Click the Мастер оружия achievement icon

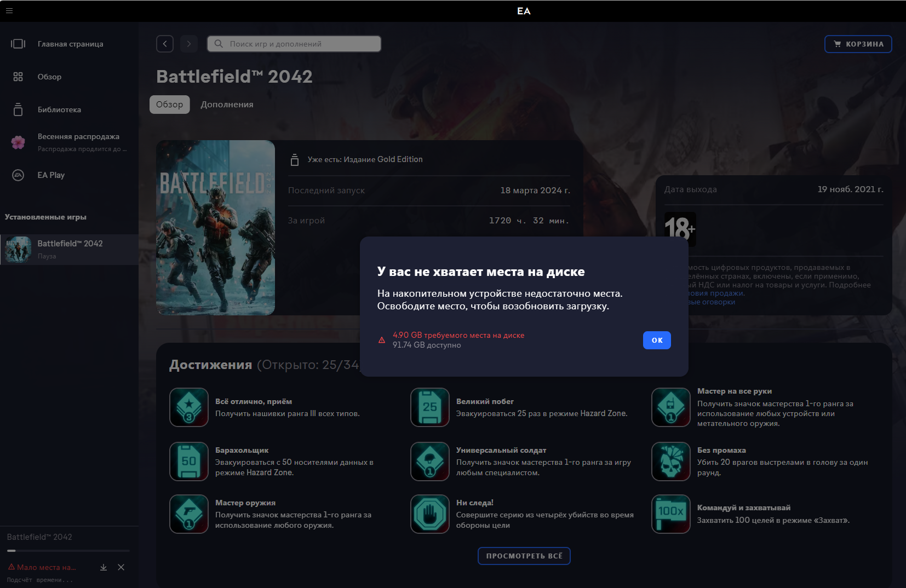click(189, 514)
